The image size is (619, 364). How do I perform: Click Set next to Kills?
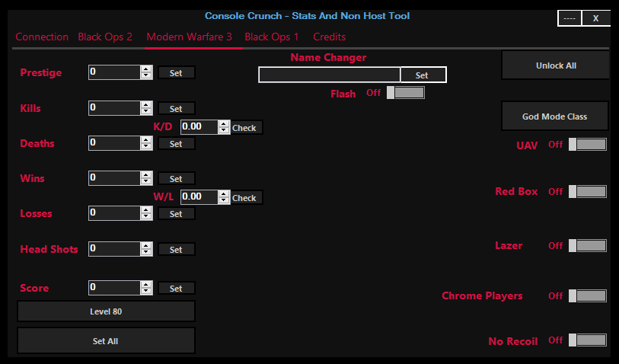tap(176, 109)
